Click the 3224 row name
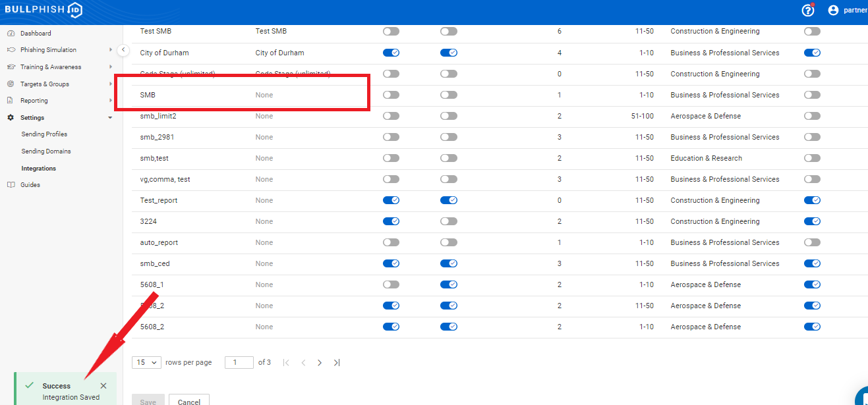868x405 pixels. [148, 221]
